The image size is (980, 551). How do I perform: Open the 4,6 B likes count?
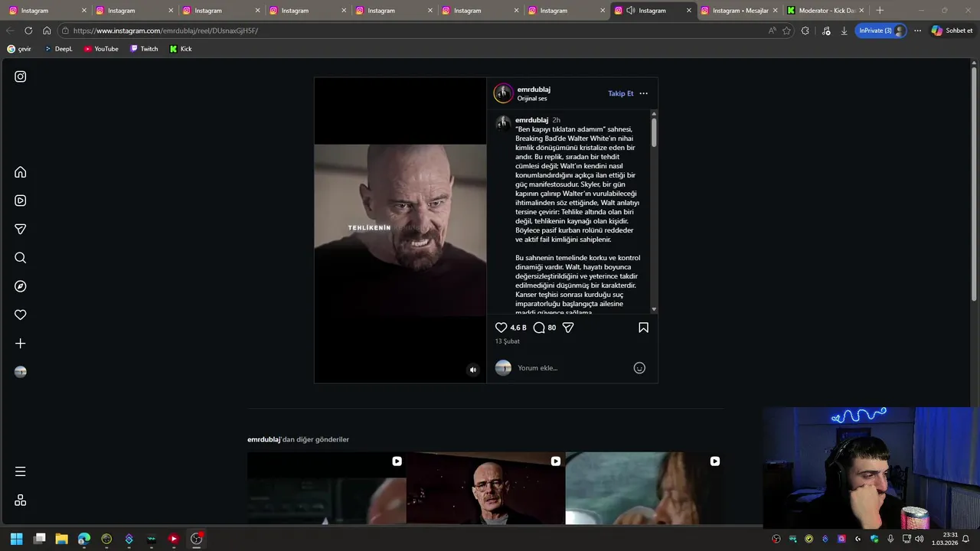[518, 328]
